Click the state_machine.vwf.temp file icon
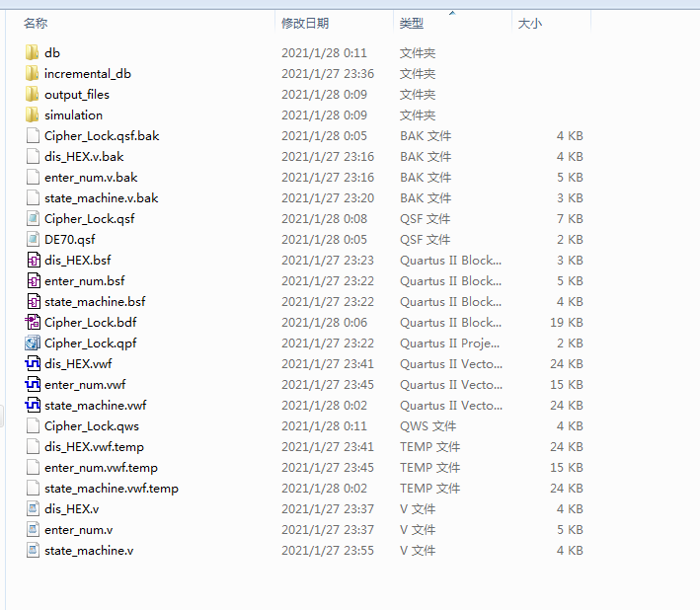This screenshot has height=610, width=700. (x=33, y=489)
